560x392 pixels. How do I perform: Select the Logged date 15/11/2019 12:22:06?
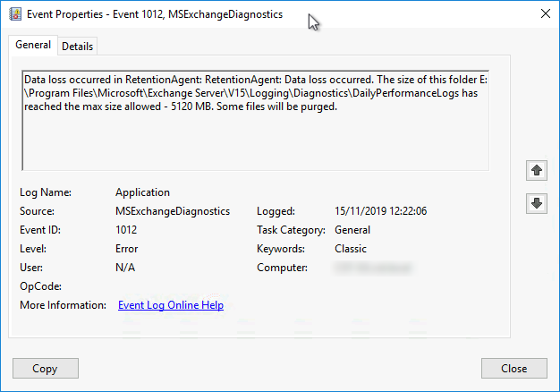(380, 211)
